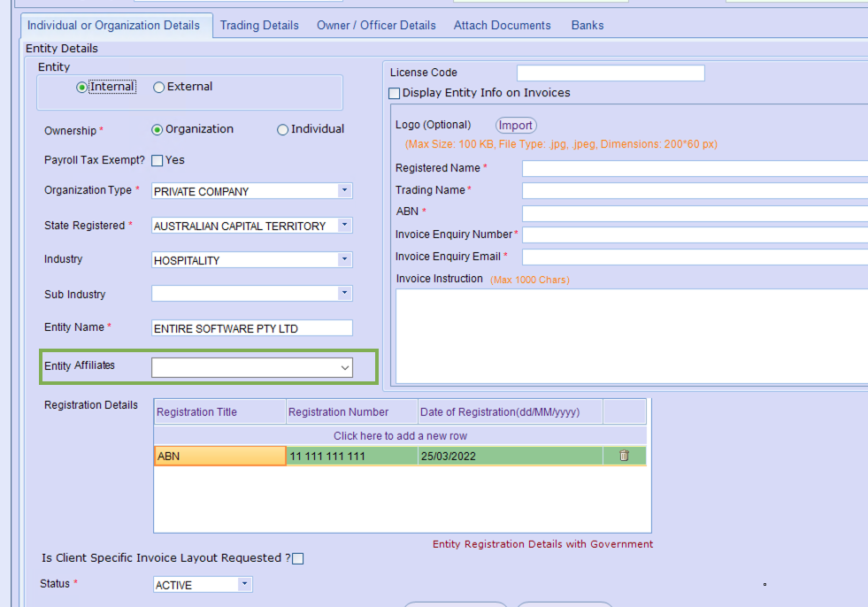This screenshot has height=607, width=868.
Task: Check Client Specific Invoice Layout Requested box
Action: click(298, 559)
